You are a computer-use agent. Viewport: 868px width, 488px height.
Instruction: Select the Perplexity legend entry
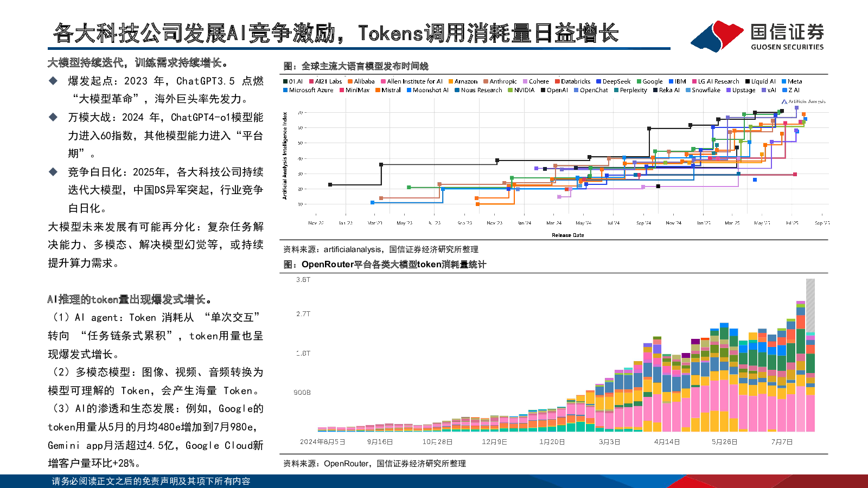tap(630, 90)
